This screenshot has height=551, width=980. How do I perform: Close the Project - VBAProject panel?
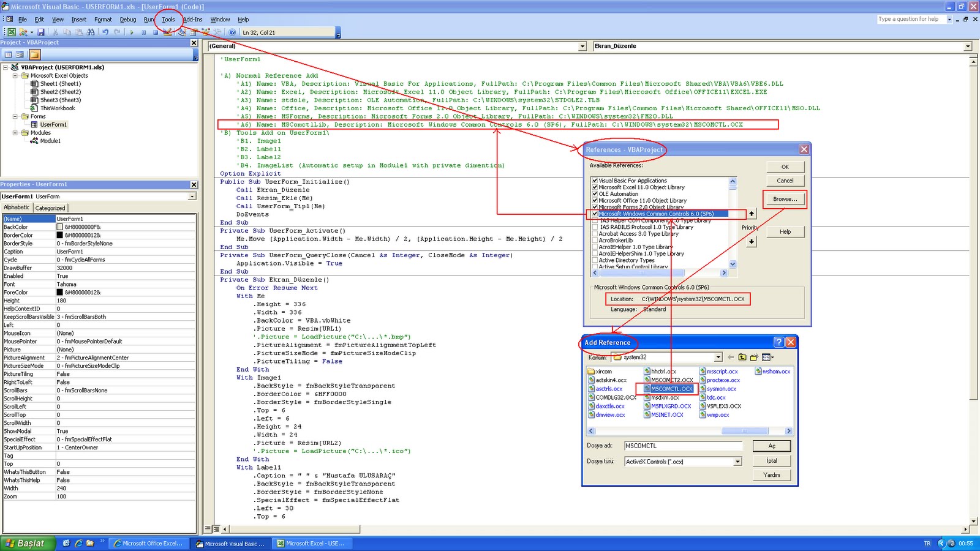tap(194, 43)
